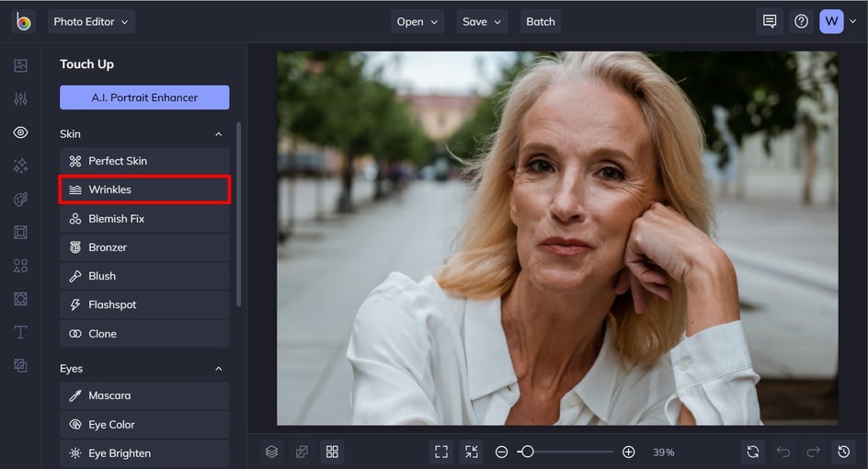Viewport: 868px width, 469px height.
Task: Select the Perfect Skin tool
Action: point(144,161)
